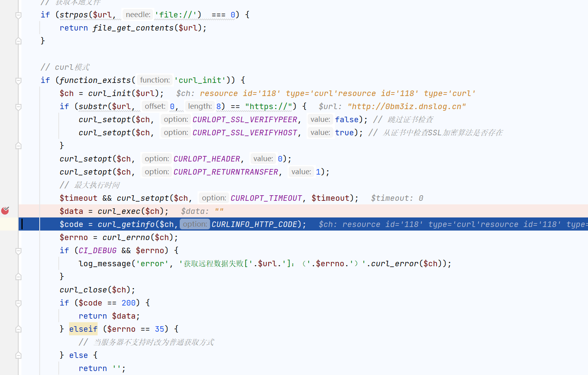Click the substr function name
Viewport: 588px width, 375px height.
[93, 106]
